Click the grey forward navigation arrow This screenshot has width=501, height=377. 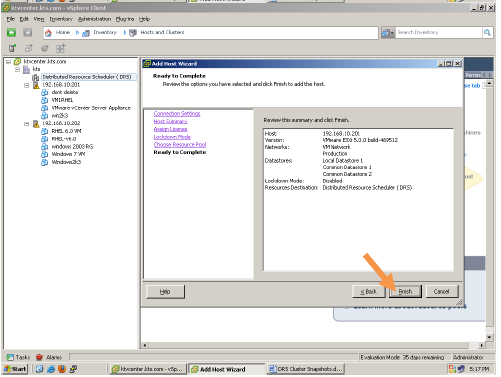coord(28,32)
